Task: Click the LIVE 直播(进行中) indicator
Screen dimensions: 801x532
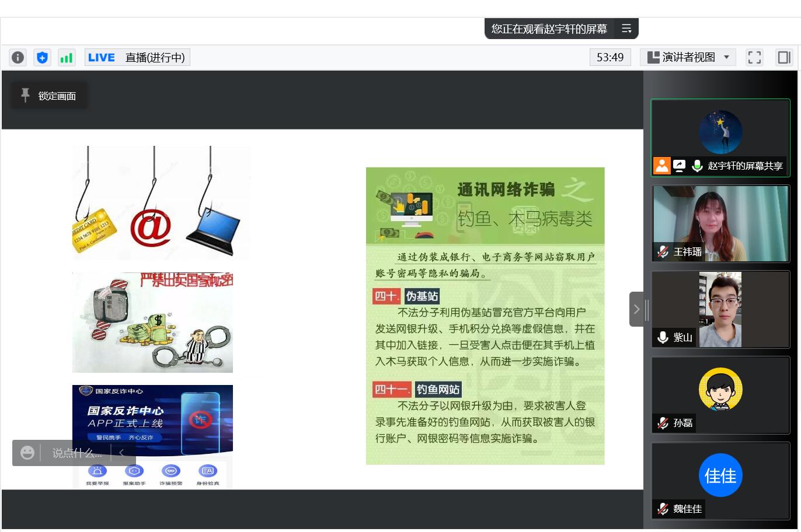Action: pos(137,57)
